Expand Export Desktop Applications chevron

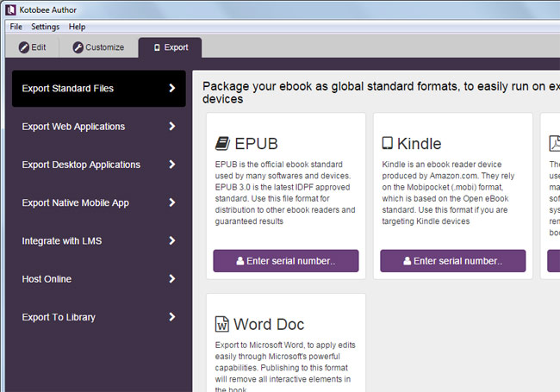(172, 165)
